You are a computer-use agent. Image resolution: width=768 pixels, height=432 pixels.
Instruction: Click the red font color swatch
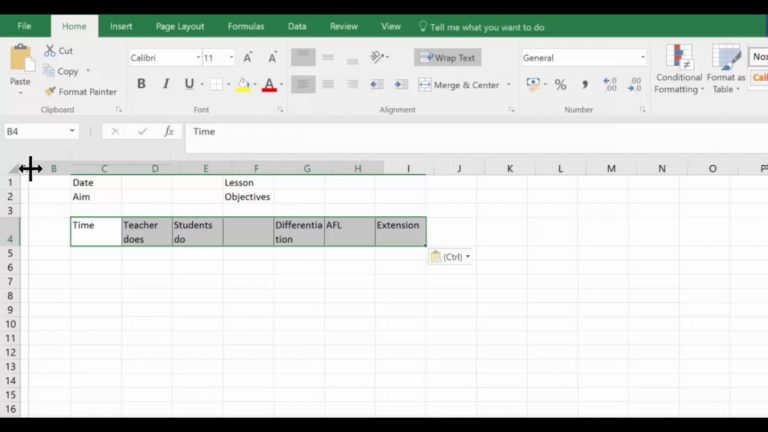[x=269, y=85]
